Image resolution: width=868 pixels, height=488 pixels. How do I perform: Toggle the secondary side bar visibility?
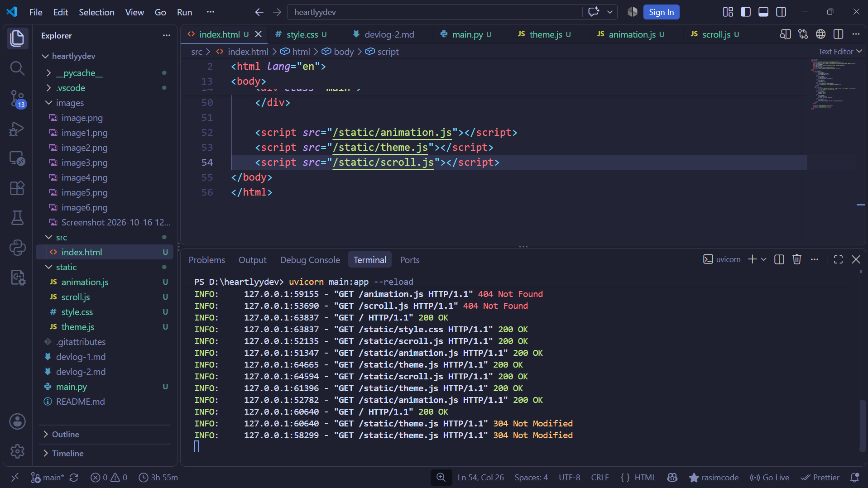tap(781, 12)
